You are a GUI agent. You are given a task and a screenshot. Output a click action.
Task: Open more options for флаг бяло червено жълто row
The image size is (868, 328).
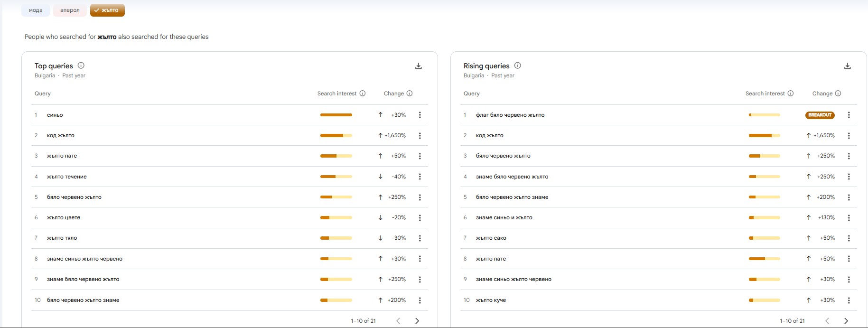(849, 115)
